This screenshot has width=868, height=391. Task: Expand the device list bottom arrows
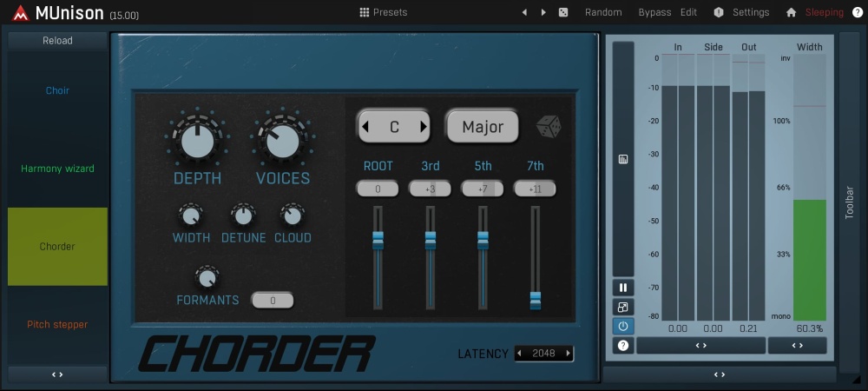coord(57,374)
